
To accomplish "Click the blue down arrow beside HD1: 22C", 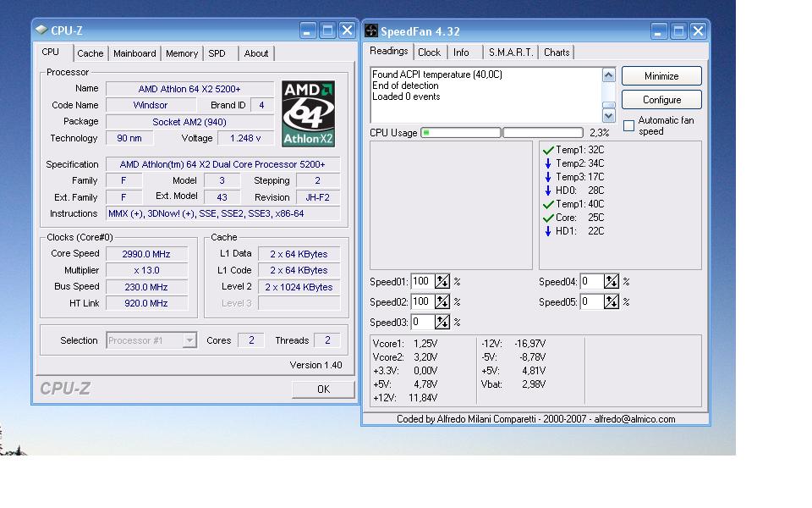I will point(548,231).
